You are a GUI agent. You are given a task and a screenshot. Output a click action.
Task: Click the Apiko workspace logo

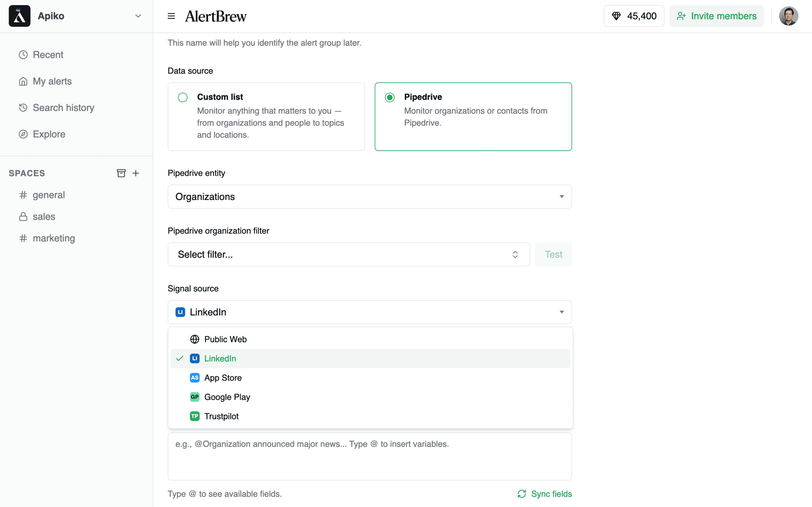point(19,16)
